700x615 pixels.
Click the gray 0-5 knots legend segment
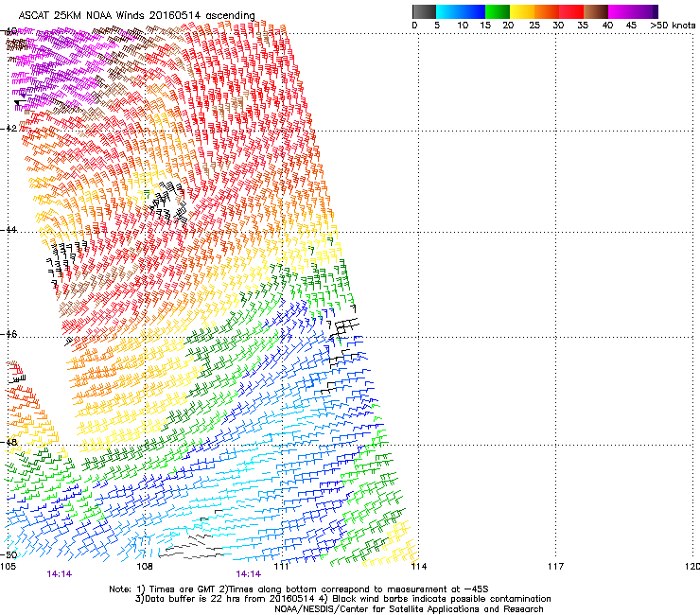coord(424,11)
